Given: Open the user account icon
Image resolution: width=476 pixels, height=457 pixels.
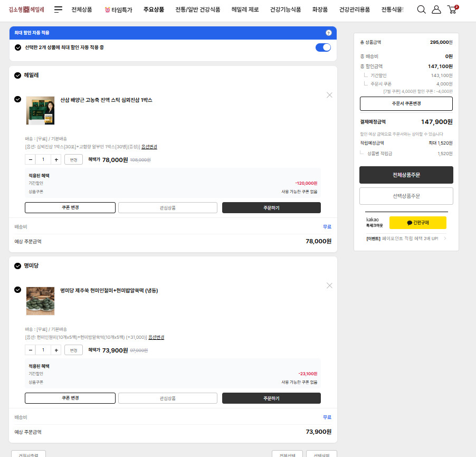Looking at the screenshot, I should [436, 9].
